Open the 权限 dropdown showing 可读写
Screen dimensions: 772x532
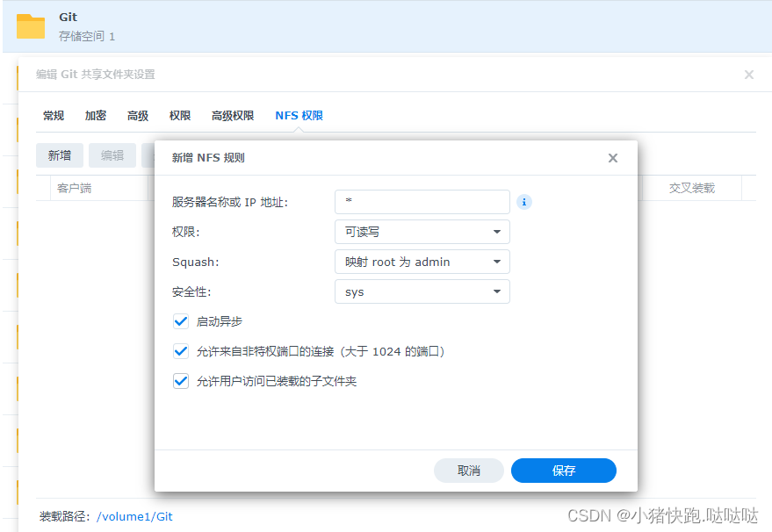pos(422,232)
